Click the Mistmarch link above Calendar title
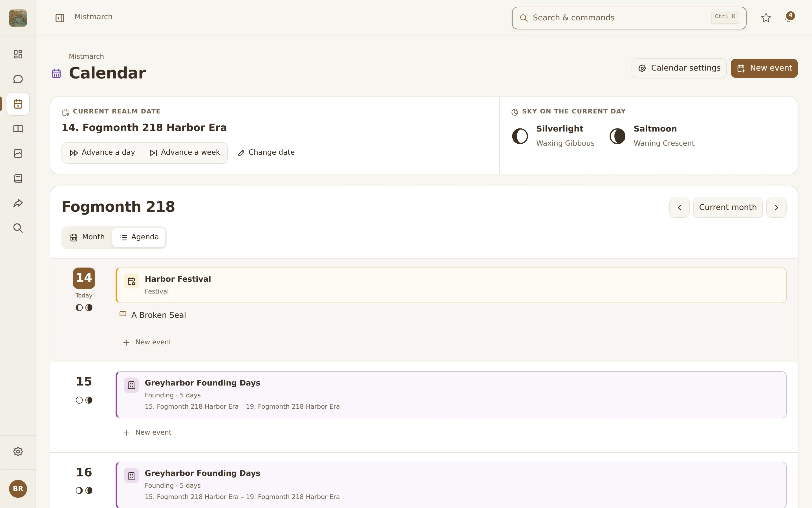The width and height of the screenshot is (812, 508). (x=86, y=56)
